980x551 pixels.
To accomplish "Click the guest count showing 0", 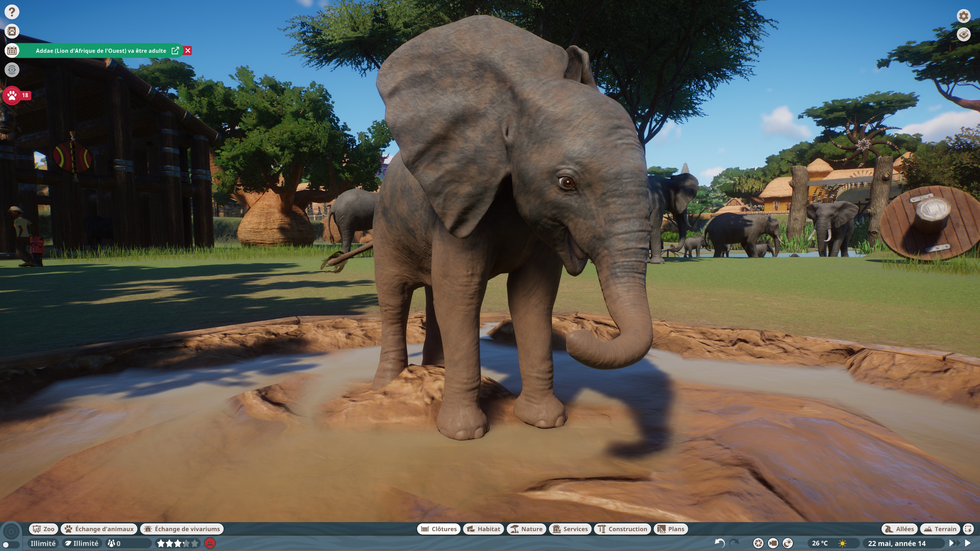I will [128, 543].
